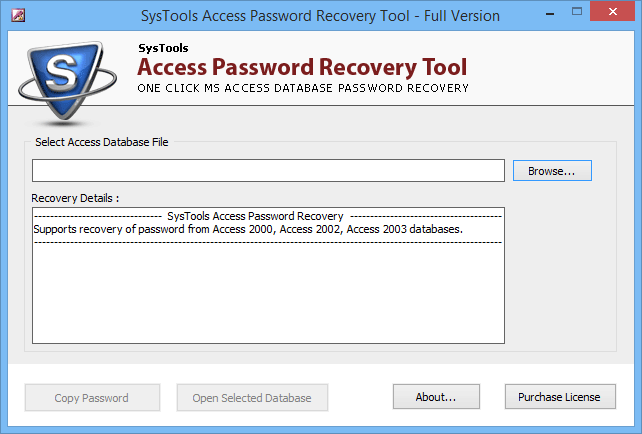Click the SysTools shield logo
Image resolution: width=642 pixels, height=434 pixels.
click(67, 80)
